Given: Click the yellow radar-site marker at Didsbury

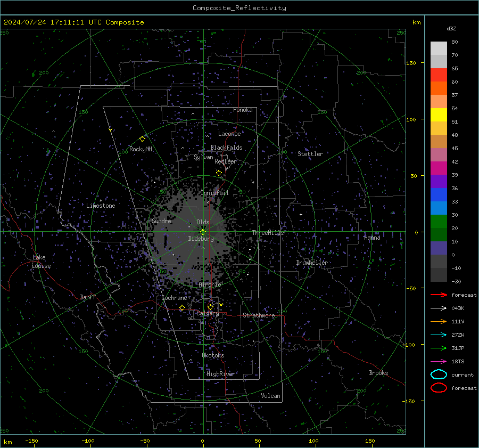Looking at the screenshot, I should pos(203,232).
